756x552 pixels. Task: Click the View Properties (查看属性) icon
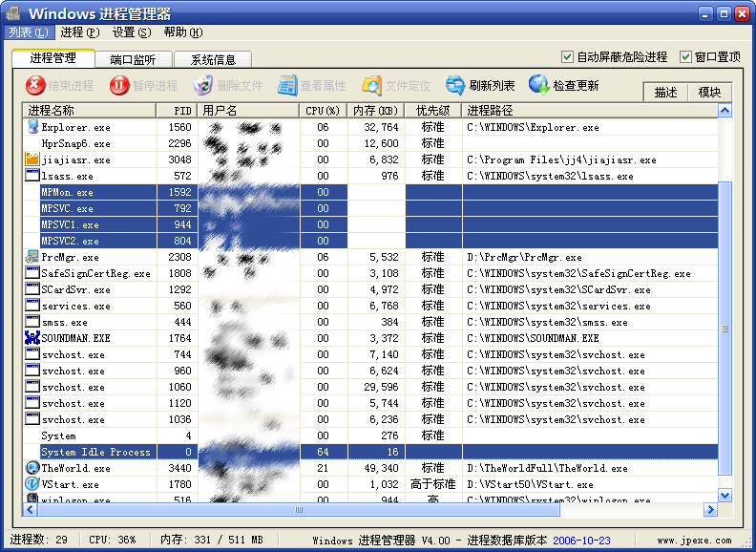287,86
